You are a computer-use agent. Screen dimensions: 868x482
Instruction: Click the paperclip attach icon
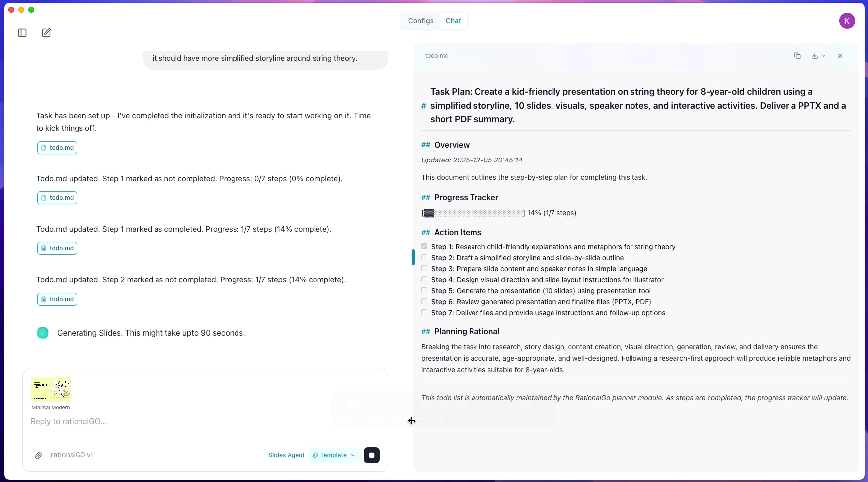[x=39, y=455]
